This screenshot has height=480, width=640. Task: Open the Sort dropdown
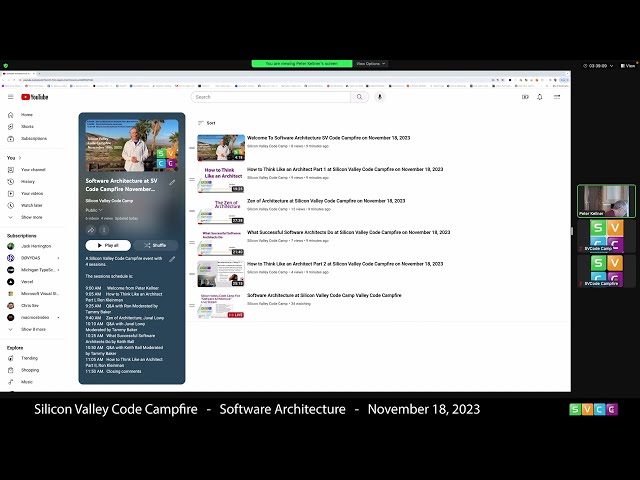(207, 123)
